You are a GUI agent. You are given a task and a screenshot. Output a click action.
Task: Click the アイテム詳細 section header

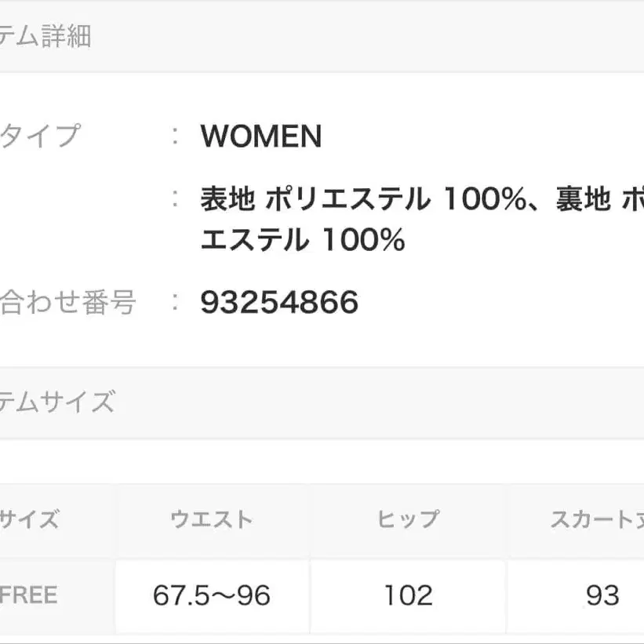tap(45, 36)
